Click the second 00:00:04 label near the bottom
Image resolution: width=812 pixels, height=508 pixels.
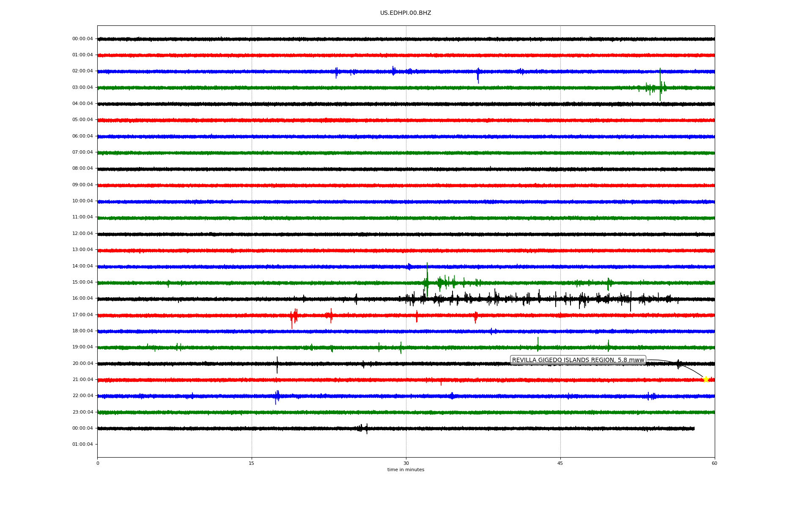pos(82,428)
